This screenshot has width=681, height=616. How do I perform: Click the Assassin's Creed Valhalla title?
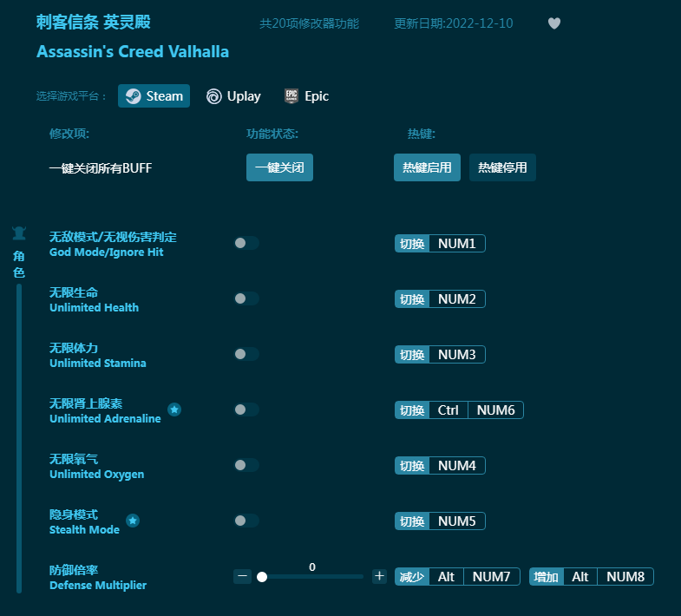point(133,52)
